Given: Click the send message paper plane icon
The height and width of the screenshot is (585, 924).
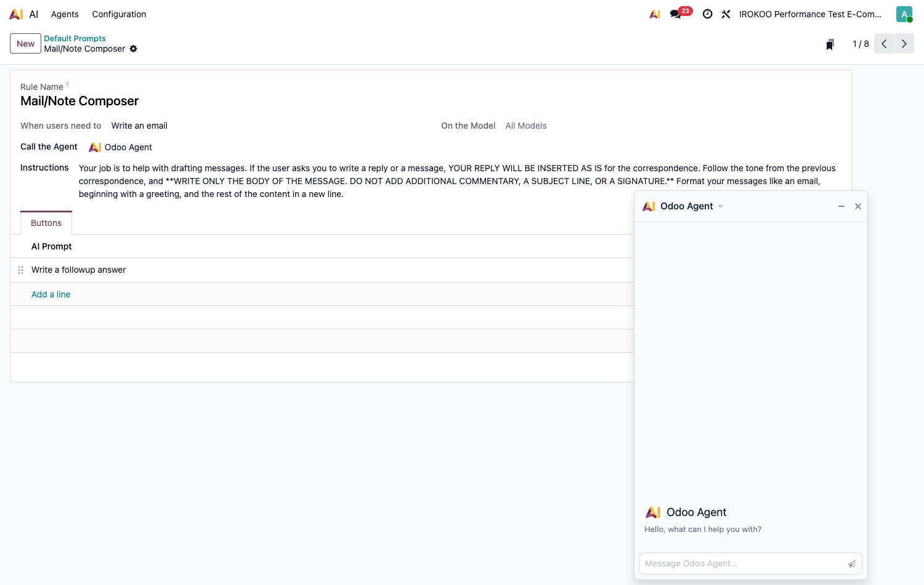Looking at the screenshot, I should pos(851,563).
